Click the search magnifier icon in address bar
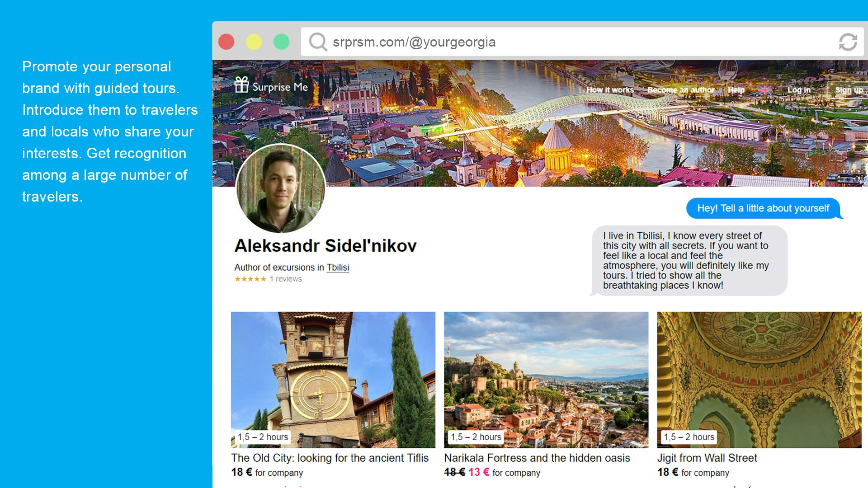The height and width of the screenshot is (488, 868). (x=318, y=42)
